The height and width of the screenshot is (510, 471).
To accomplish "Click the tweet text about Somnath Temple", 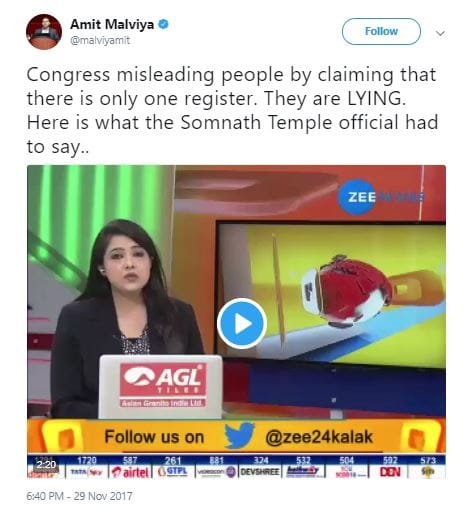I will click(232, 110).
